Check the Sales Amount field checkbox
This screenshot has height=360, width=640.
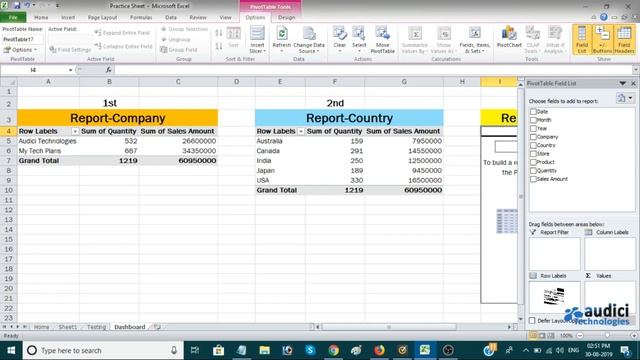tap(533, 179)
